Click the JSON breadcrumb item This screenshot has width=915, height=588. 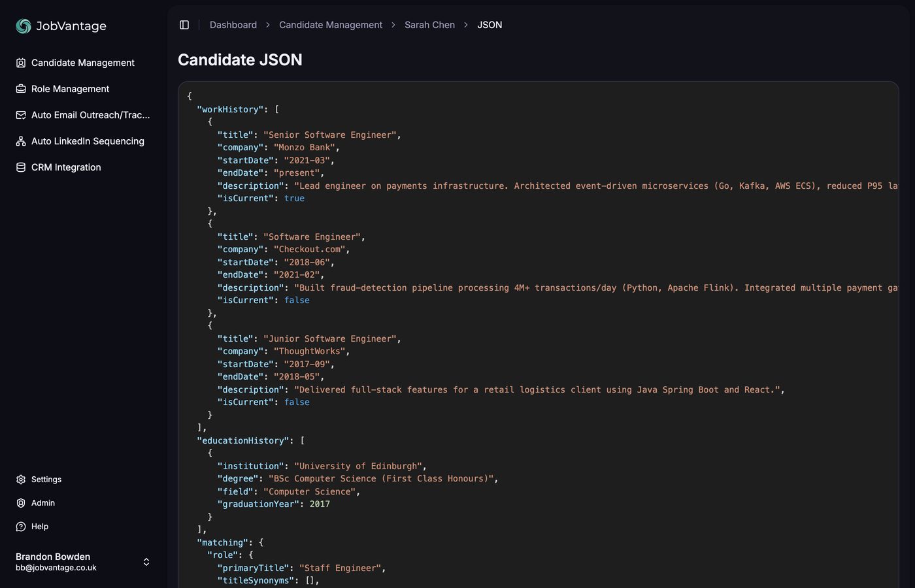490,25
